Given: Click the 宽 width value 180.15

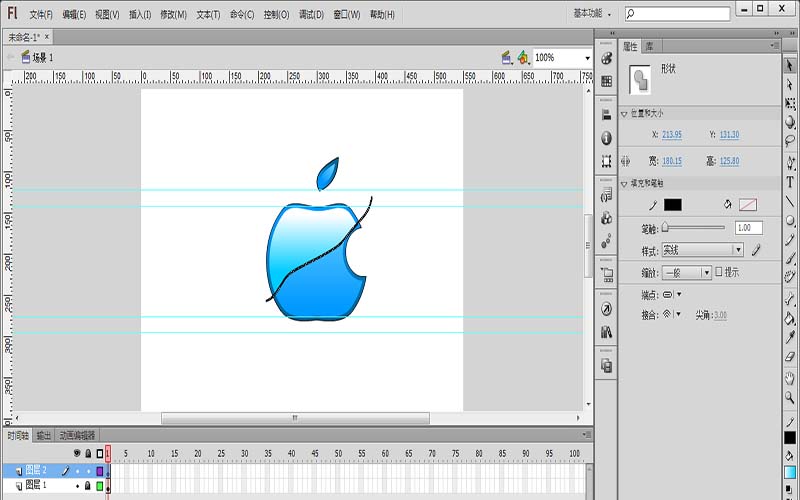Looking at the screenshot, I should click(672, 161).
